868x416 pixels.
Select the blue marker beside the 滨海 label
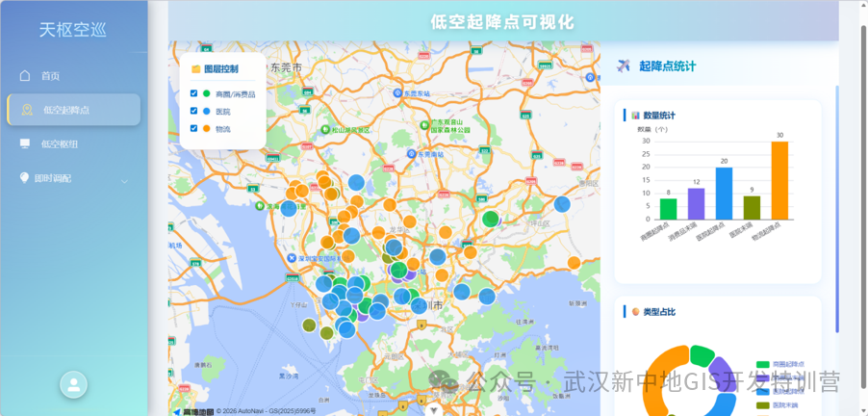point(289,208)
